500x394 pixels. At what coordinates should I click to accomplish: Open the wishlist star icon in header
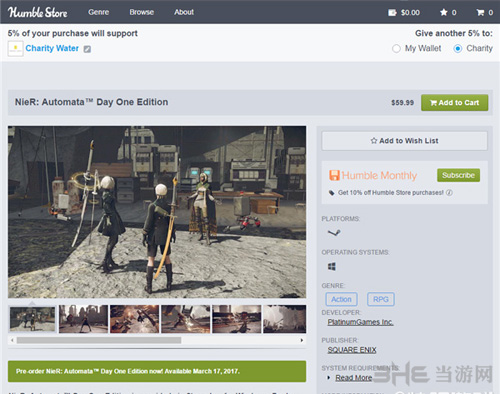[x=444, y=12]
